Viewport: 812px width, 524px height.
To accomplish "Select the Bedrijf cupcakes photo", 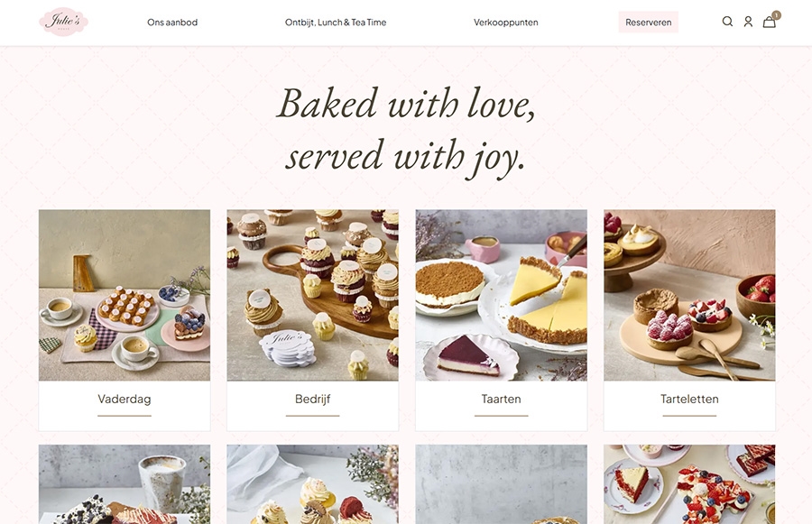I will pyautogui.click(x=313, y=295).
